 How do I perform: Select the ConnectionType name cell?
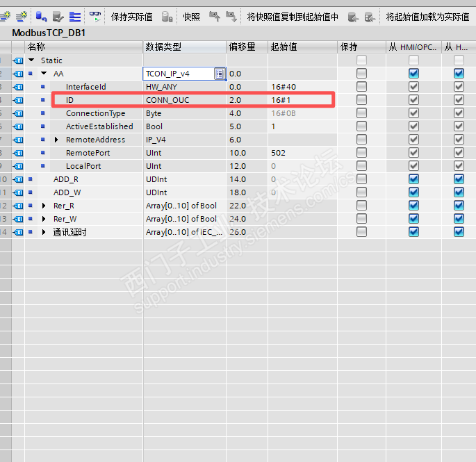(95, 113)
